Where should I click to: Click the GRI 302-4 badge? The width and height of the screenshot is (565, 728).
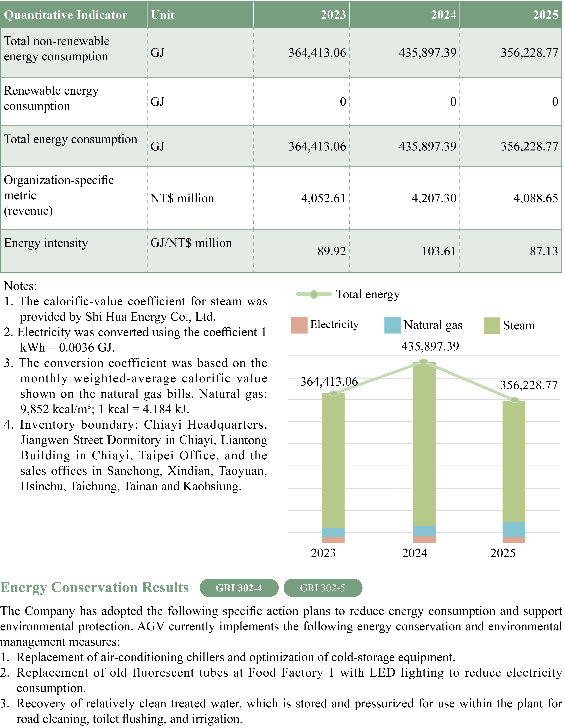pos(239,588)
